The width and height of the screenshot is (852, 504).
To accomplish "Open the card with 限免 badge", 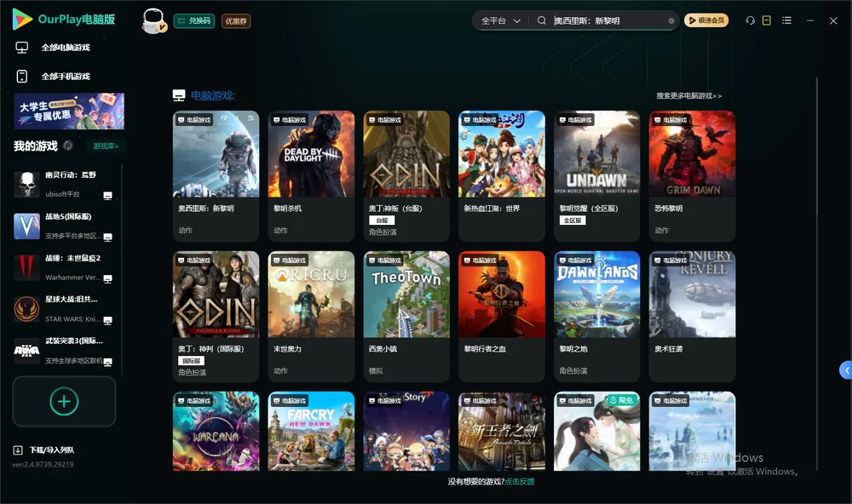I will pos(596,432).
